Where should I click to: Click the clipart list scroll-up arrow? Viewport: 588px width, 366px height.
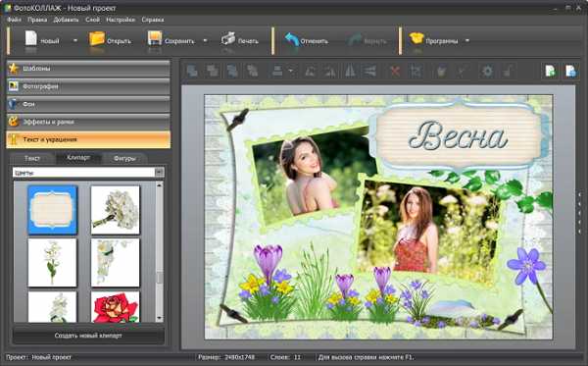160,185
